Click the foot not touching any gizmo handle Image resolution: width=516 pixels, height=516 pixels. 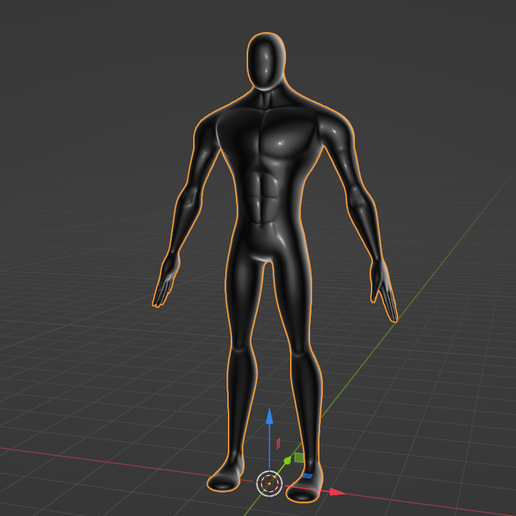pos(225,477)
